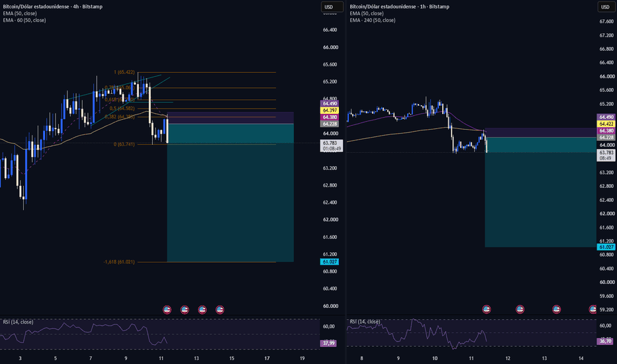Viewport: 617px width, 364px height.
Task: Click second US economic event icon on 4h chart
Action: 185,310
